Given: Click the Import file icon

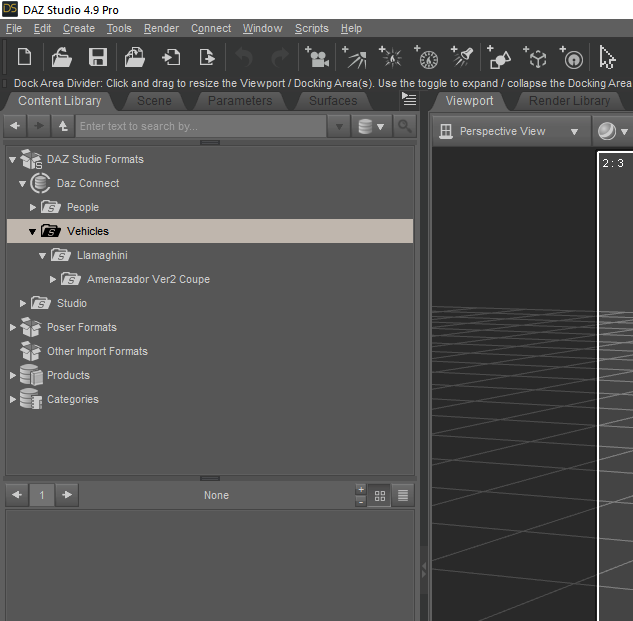Looking at the screenshot, I should [x=171, y=57].
